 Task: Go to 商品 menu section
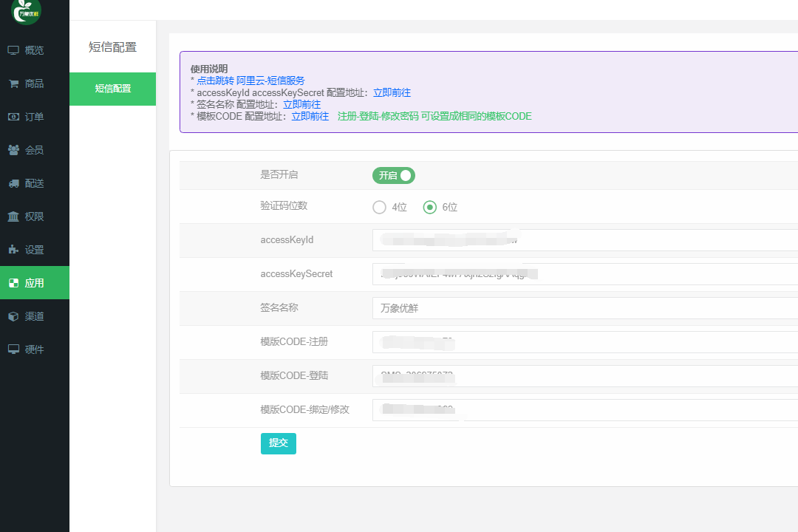coord(35,83)
